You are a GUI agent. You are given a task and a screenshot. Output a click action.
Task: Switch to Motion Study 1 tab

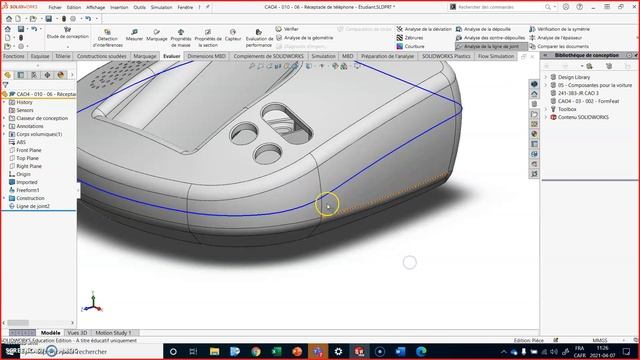[x=113, y=333]
